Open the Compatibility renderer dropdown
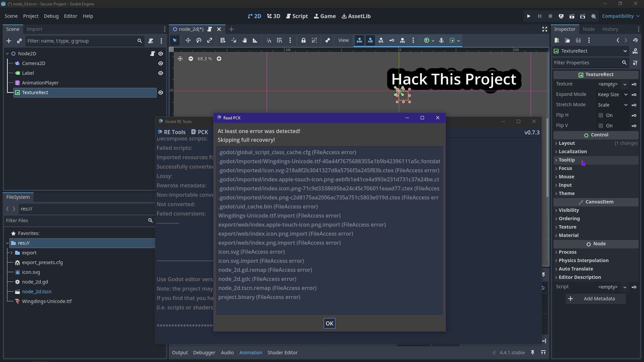Viewport: 644px width, 362px height. 621,16
